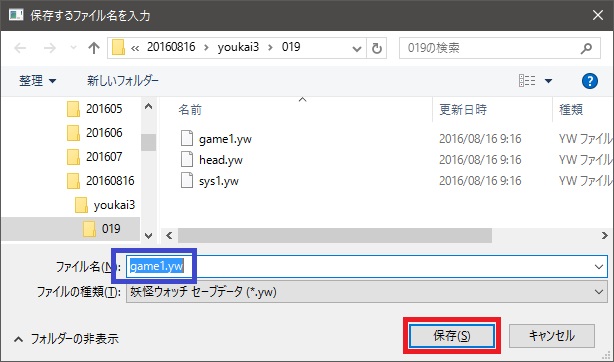Create a new folder with 新しいフォルダー
This screenshot has height=362, width=614.
[123, 81]
